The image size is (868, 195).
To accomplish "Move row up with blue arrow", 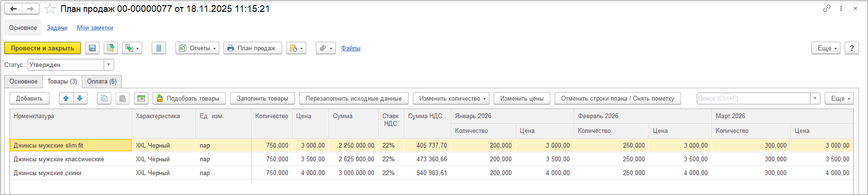I will pos(66,98).
